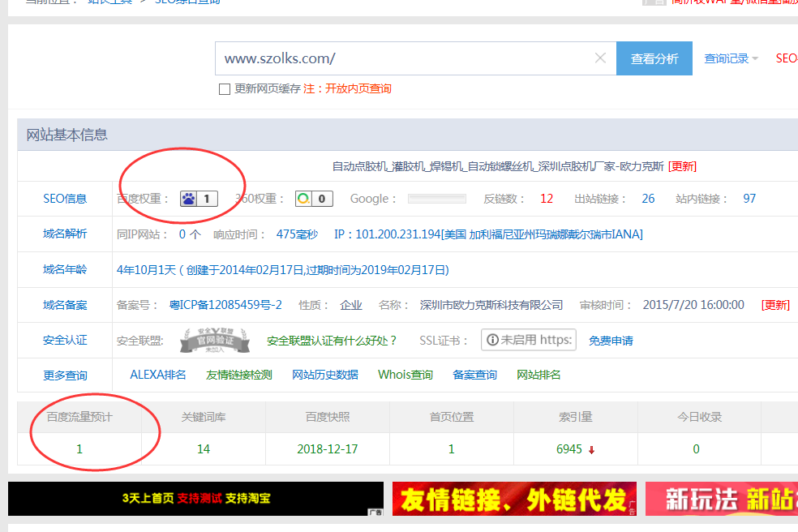
Task: Open the 网站历史数据 link
Action: click(x=324, y=375)
